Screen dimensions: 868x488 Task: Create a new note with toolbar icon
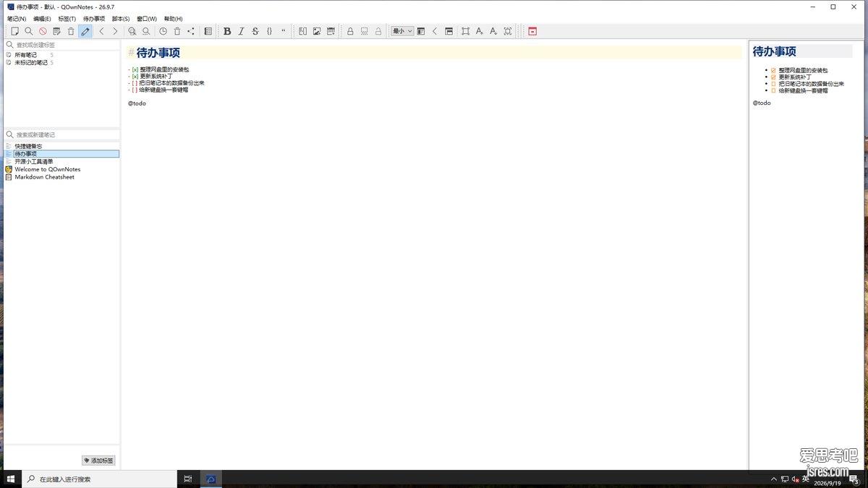(15, 31)
